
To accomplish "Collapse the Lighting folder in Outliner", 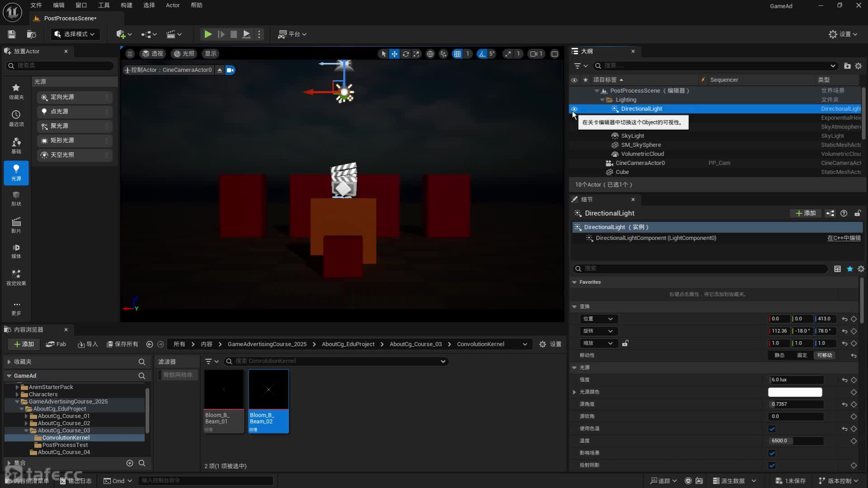I will pyautogui.click(x=602, y=99).
